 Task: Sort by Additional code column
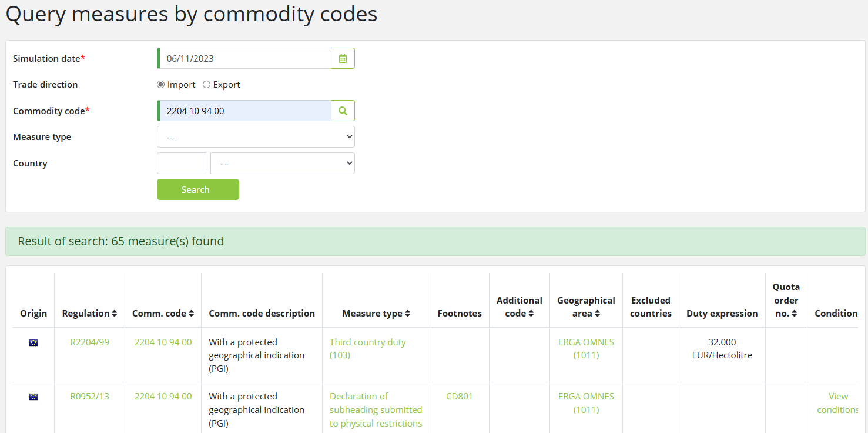[531, 314]
